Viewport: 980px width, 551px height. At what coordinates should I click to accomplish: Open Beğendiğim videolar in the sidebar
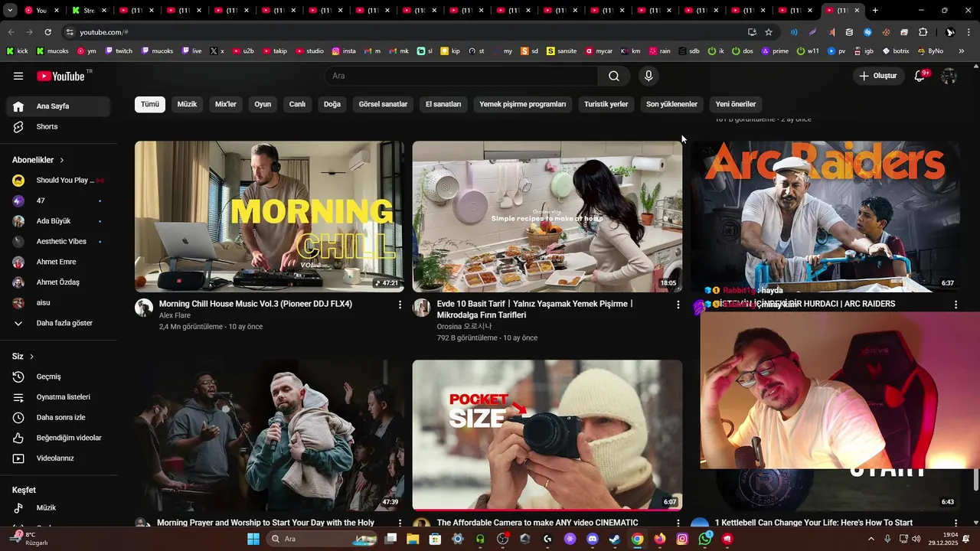pyautogui.click(x=59, y=438)
